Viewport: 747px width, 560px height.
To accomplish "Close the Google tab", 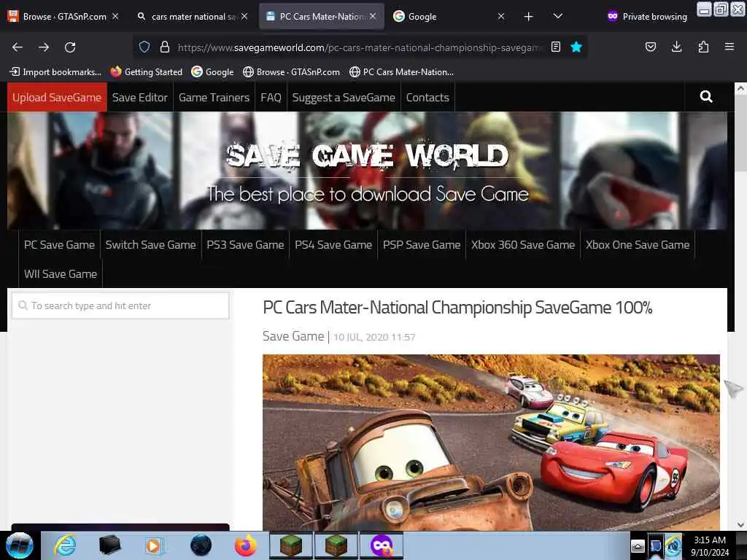I will (500, 16).
